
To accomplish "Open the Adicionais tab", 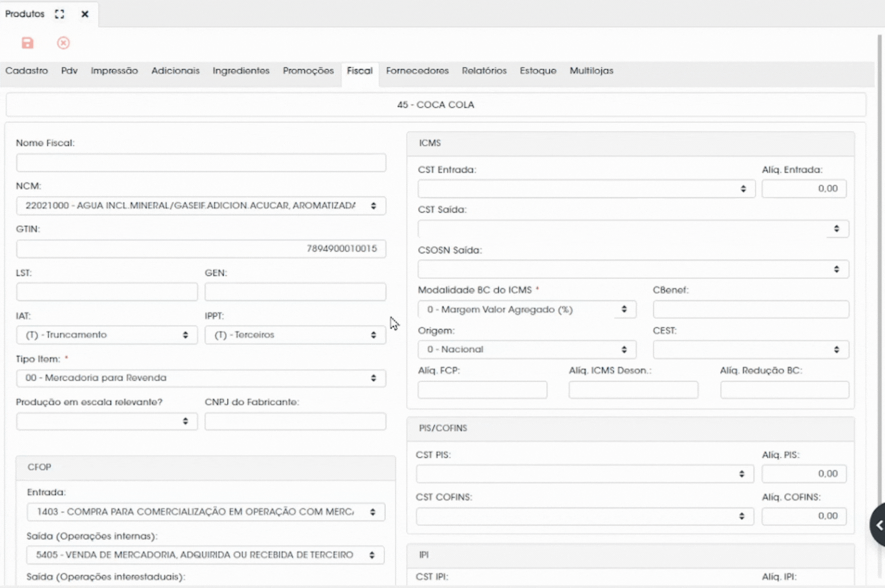I will point(175,71).
